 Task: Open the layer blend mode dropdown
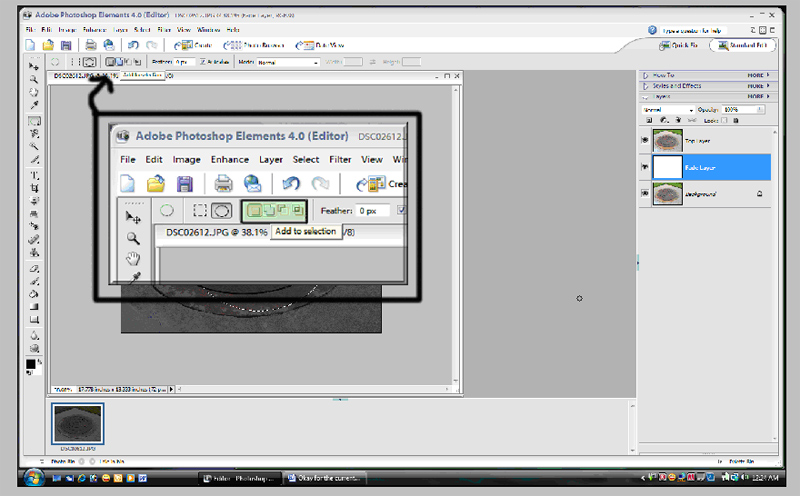tap(668, 110)
